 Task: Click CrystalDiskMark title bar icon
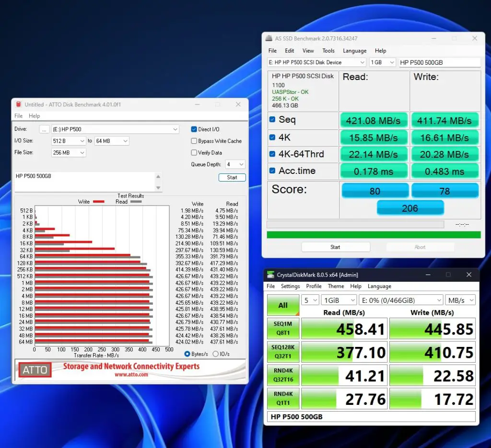[270, 275]
